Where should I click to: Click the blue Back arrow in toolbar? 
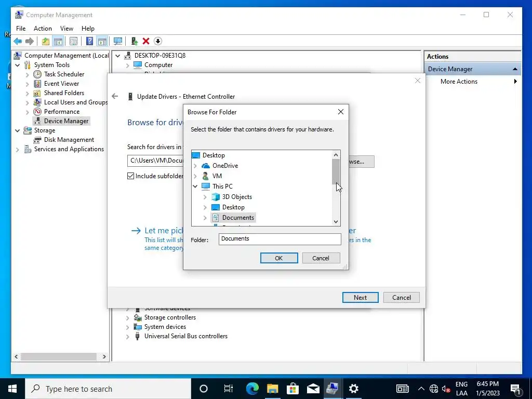point(18,42)
